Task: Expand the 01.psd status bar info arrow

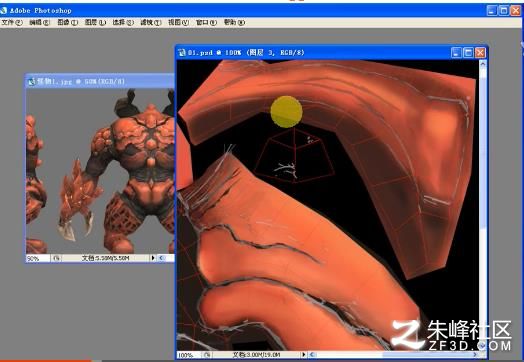Action: (303, 355)
